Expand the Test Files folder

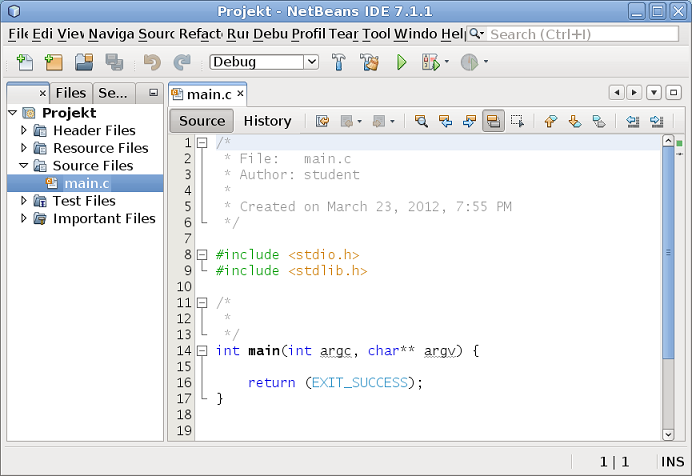coord(24,201)
